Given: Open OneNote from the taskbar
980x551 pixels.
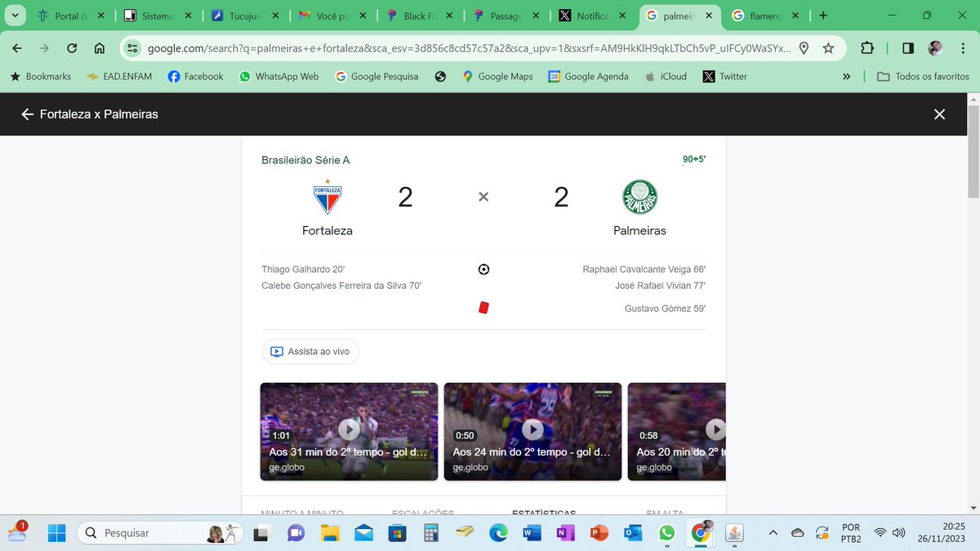Looking at the screenshot, I should pos(565,533).
